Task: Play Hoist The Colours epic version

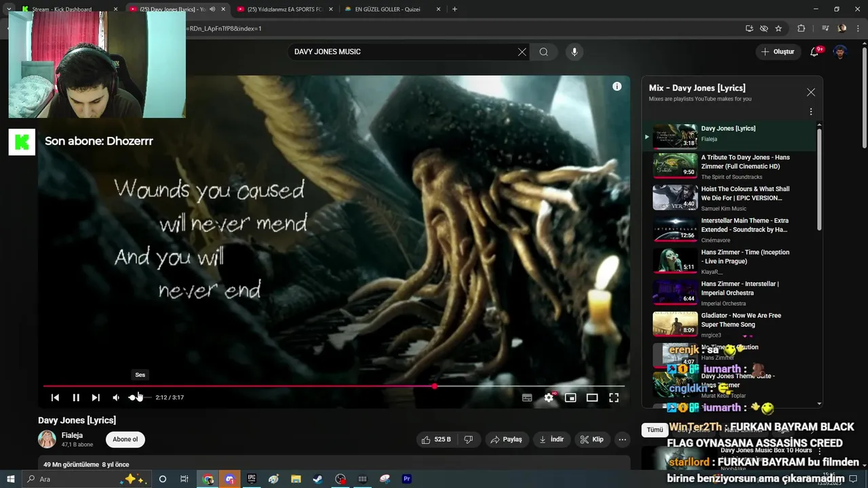Action: (x=729, y=198)
